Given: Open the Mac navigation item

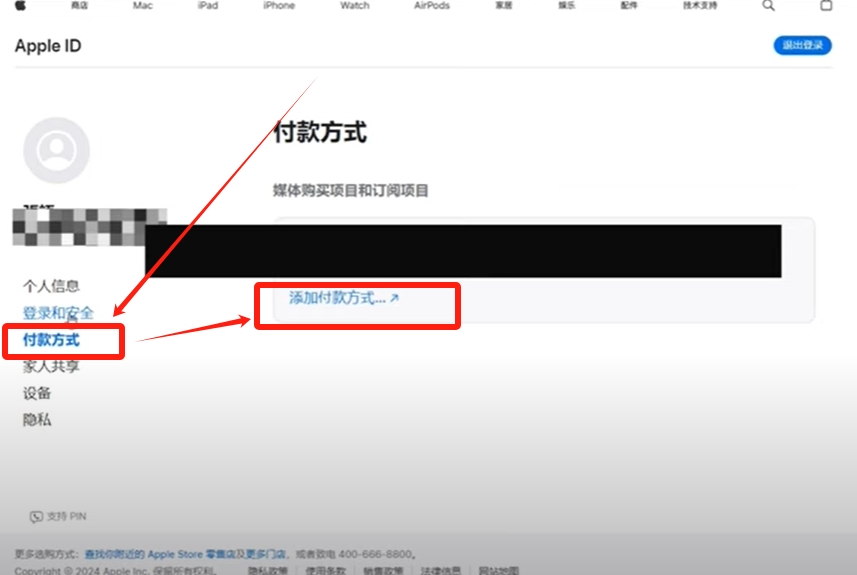Looking at the screenshot, I should pyautogui.click(x=143, y=5).
